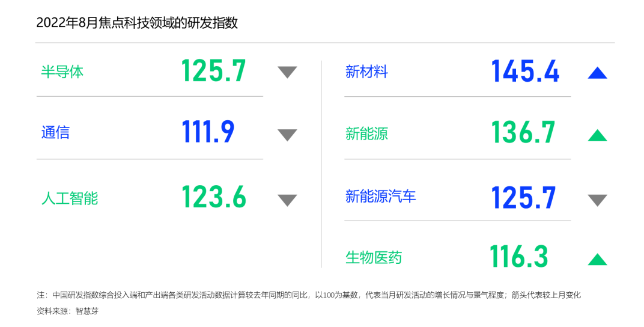Click the green up arrow for 新能源 136.7

tap(597, 135)
